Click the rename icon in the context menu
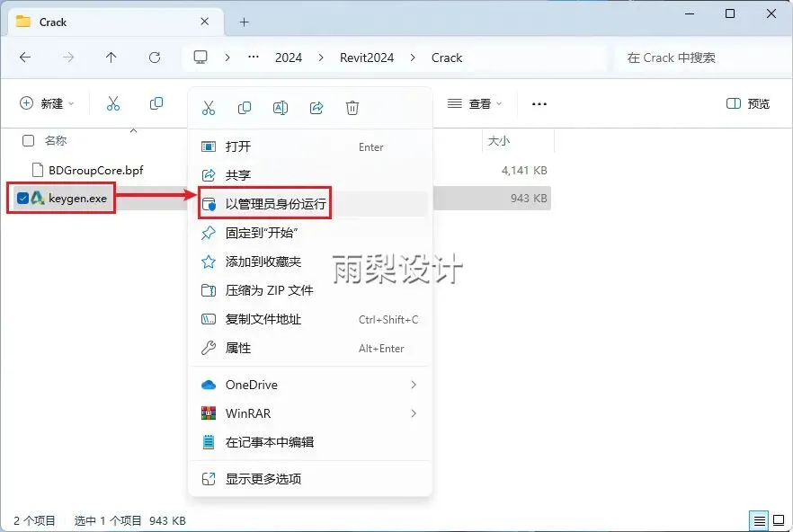This screenshot has height=532, width=793. pyautogui.click(x=281, y=108)
